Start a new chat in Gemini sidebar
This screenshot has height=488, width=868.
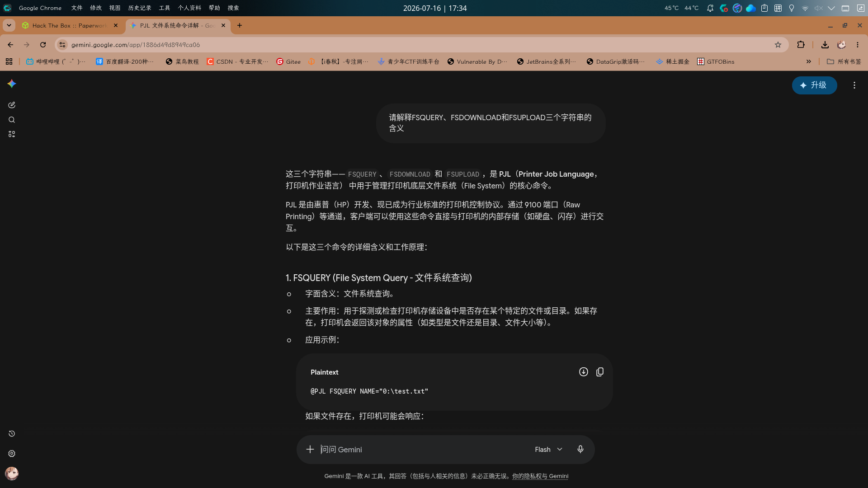[12, 105]
